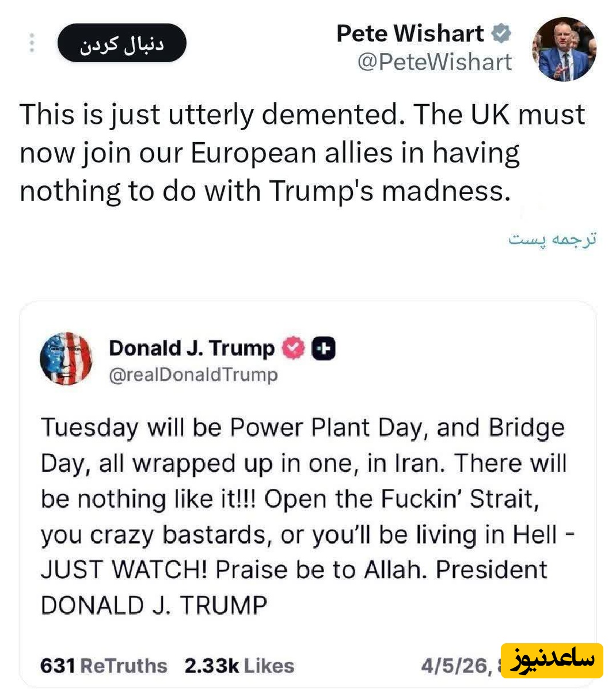Screen dimensions: 616x691
Task: Translate the post via Persian translate link
Action: pyautogui.click(x=552, y=238)
